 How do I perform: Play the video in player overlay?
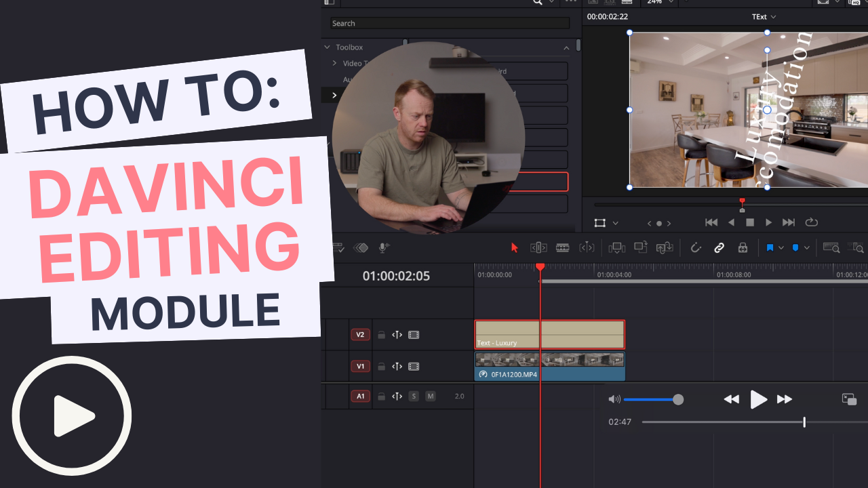pos(758,400)
